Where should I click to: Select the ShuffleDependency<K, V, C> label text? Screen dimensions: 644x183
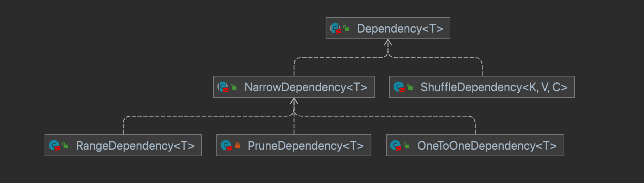[x=494, y=87]
